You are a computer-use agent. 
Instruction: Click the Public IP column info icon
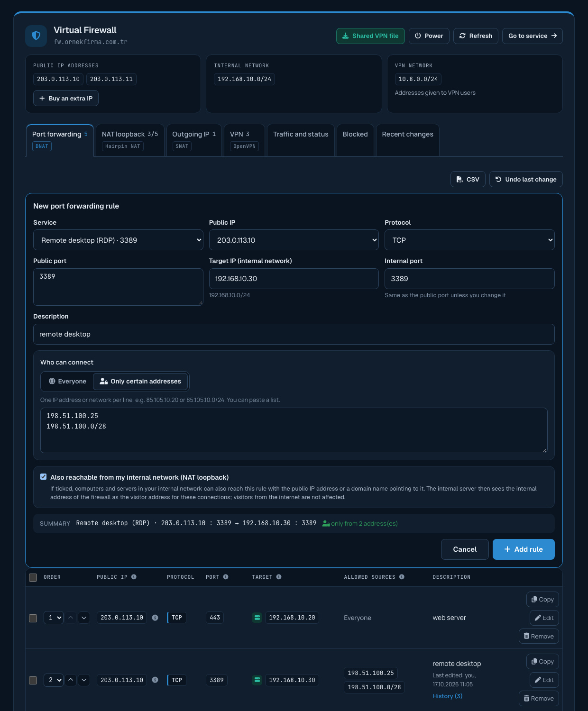click(x=134, y=577)
